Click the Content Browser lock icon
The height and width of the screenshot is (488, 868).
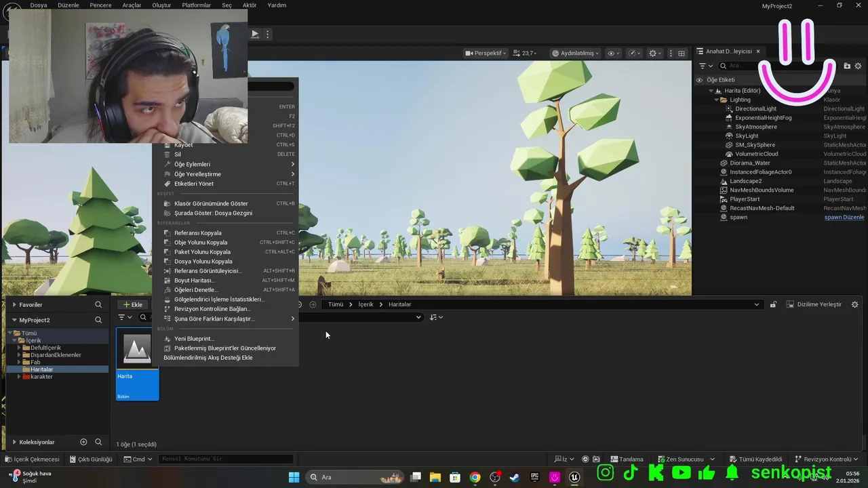pos(773,304)
